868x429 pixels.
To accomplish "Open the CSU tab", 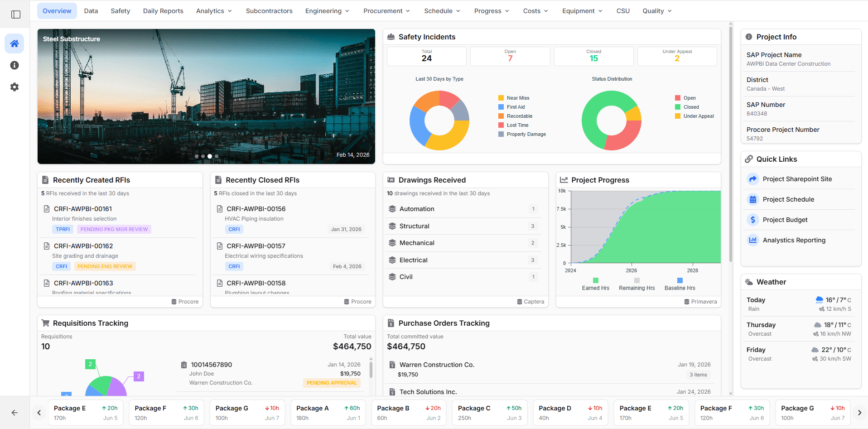I will 623,11.
